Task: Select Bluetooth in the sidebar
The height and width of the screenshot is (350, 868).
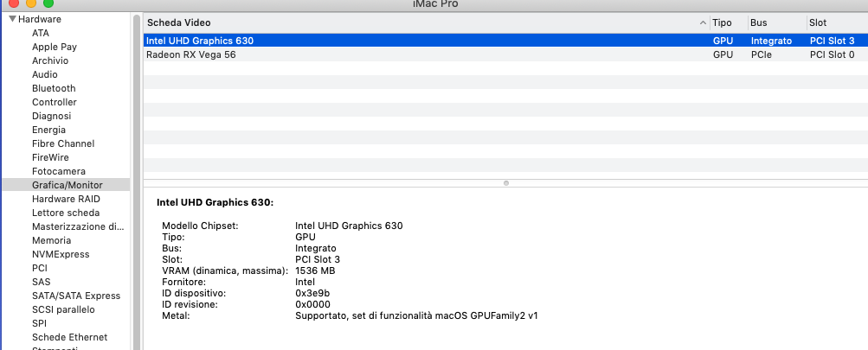Action: click(54, 88)
